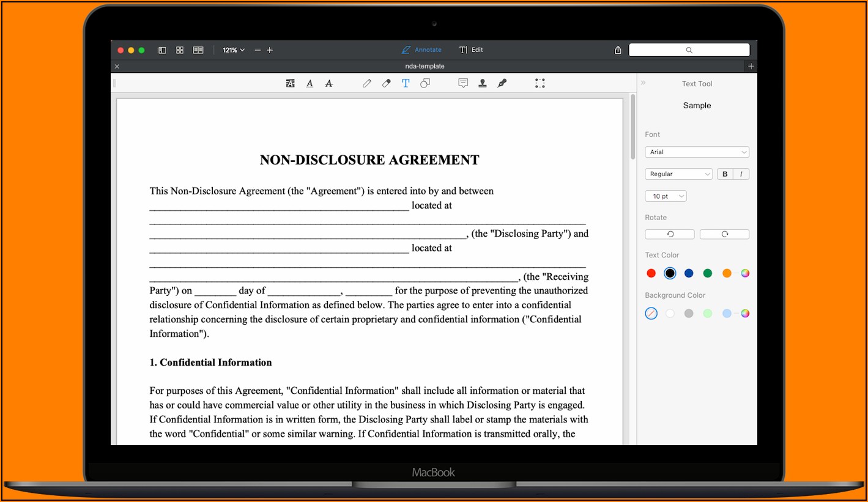Toggle the sidebar panel view
This screenshot has height=502, width=868.
point(162,50)
